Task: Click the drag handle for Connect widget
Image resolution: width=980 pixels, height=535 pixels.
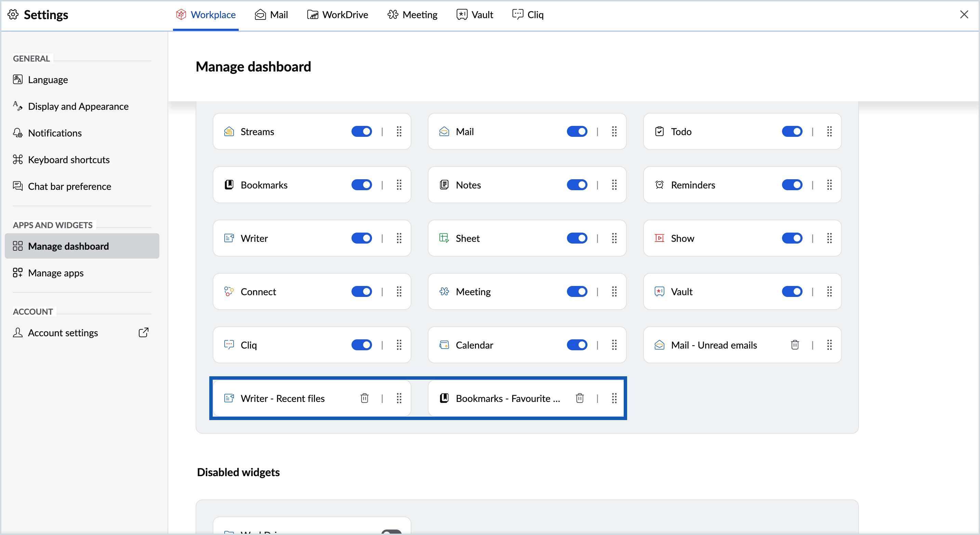Action: (x=399, y=291)
